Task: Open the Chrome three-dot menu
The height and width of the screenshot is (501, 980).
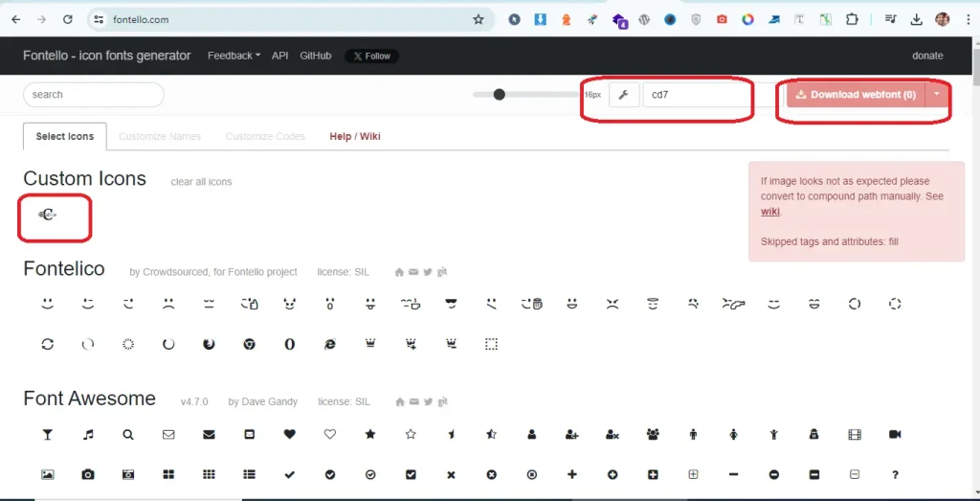Action: 969,19
